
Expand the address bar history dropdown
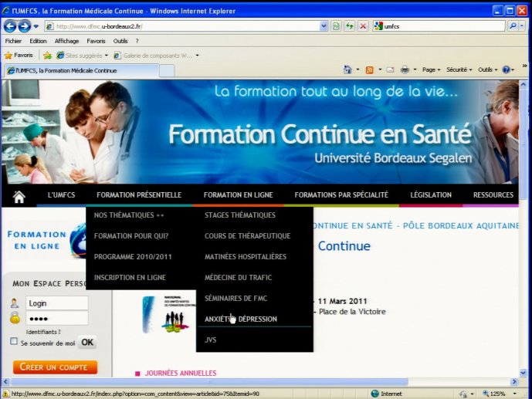coord(324,26)
